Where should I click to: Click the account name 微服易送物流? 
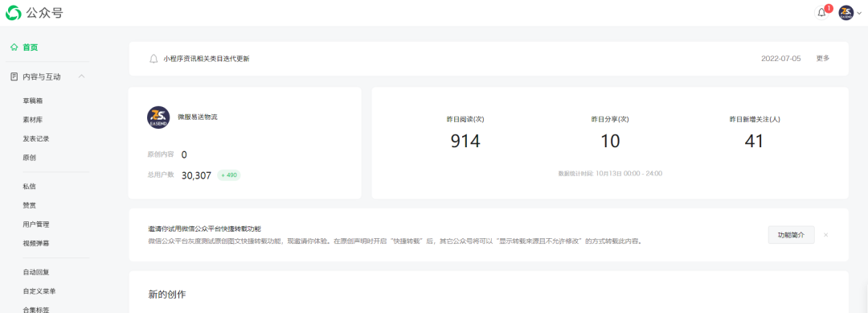click(x=198, y=117)
